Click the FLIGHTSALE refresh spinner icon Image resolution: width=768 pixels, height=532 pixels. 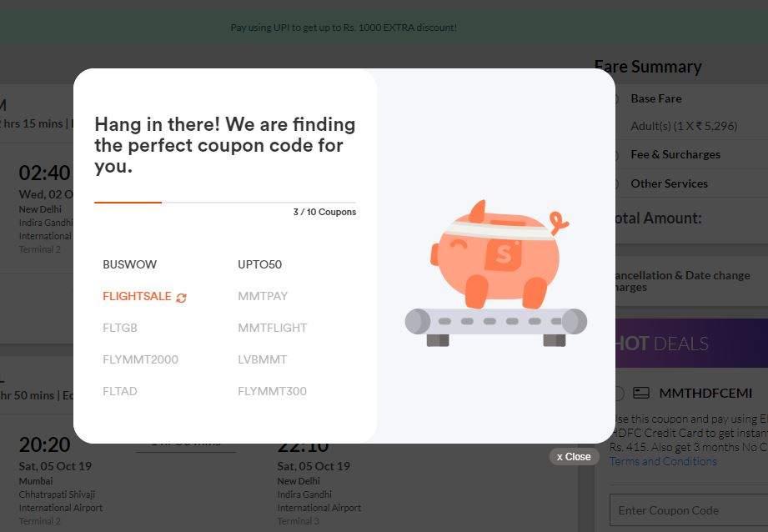181,298
